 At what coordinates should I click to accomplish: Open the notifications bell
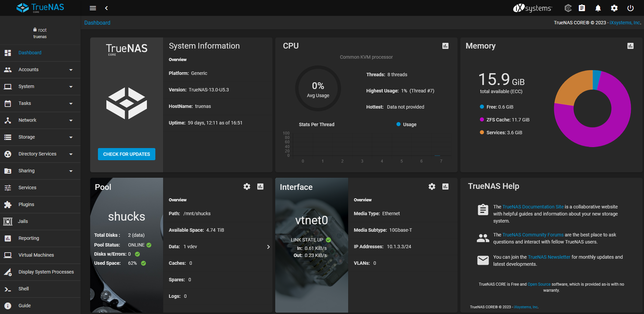(x=598, y=8)
